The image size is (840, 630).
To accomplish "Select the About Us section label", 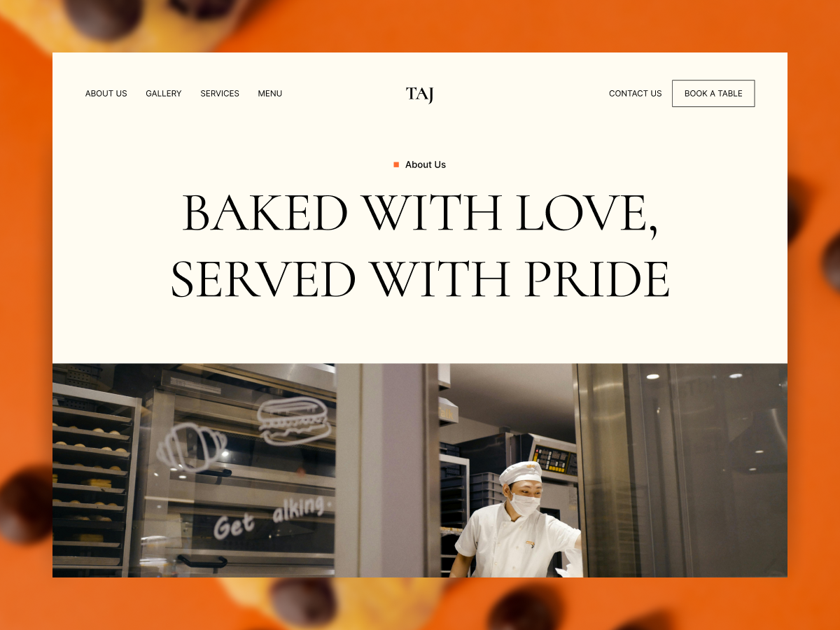I will click(426, 164).
